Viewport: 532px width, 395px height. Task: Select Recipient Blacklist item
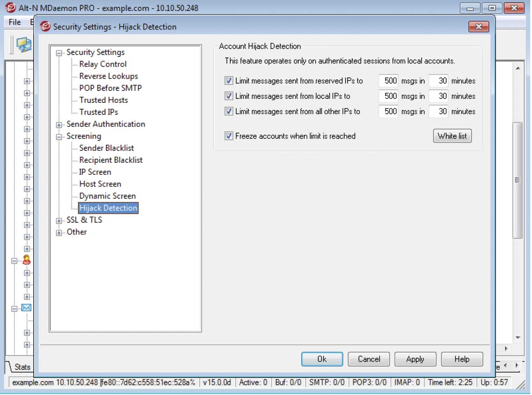111,160
